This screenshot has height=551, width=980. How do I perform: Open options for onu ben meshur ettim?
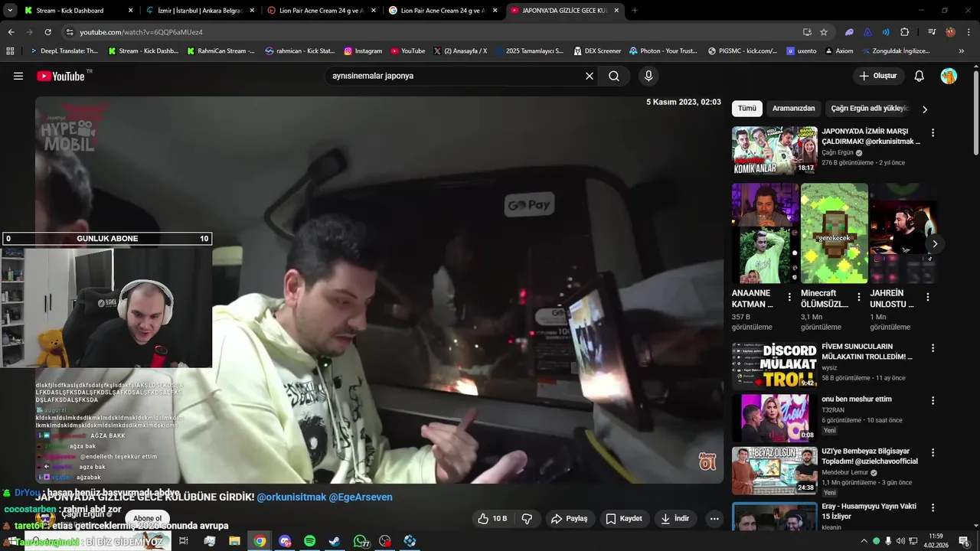(x=933, y=400)
